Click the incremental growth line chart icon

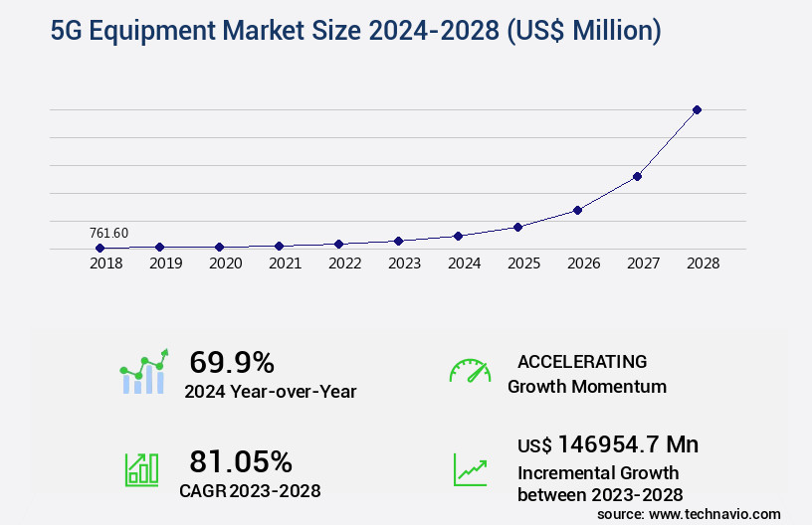(470, 469)
